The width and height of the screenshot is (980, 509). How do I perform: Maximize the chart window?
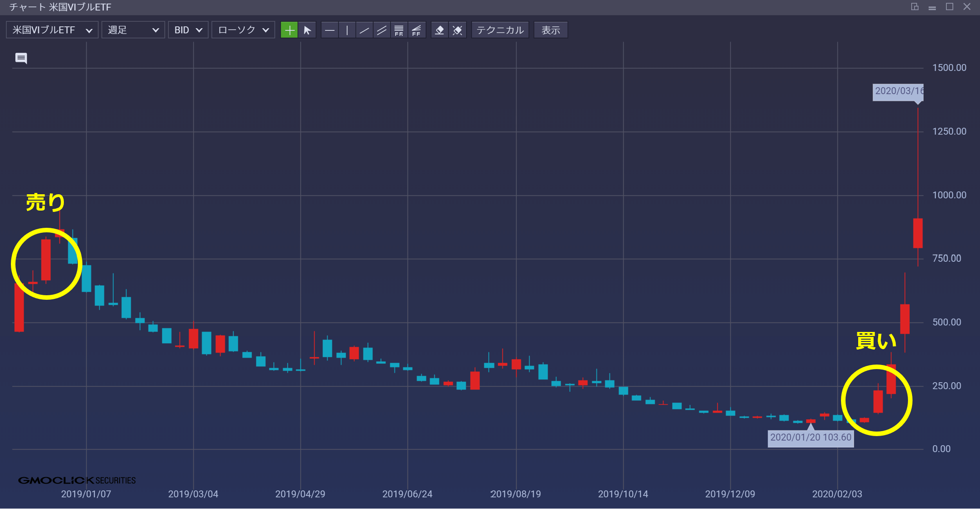coord(950,7)
